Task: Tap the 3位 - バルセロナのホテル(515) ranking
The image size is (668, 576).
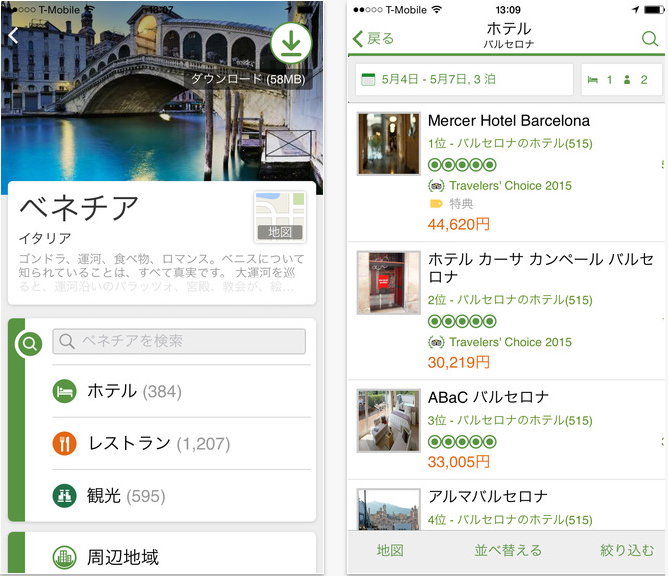Action: [x=510, y=420]
